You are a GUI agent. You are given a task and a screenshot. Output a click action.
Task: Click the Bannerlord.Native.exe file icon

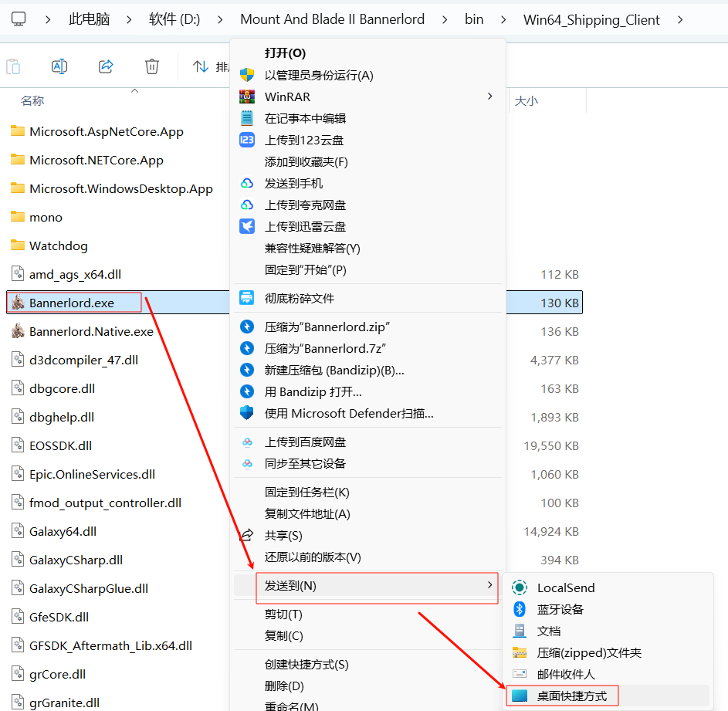tap(18, 330)
